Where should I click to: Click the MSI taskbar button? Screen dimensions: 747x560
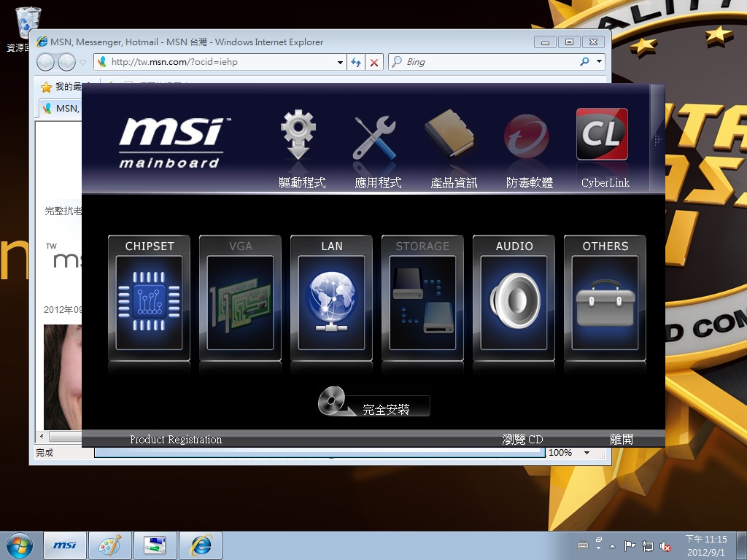click(65, 545)
